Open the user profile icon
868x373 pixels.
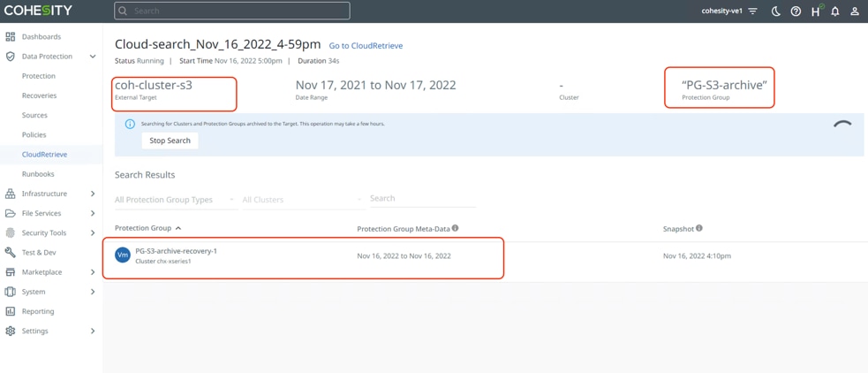pos(855,11)
